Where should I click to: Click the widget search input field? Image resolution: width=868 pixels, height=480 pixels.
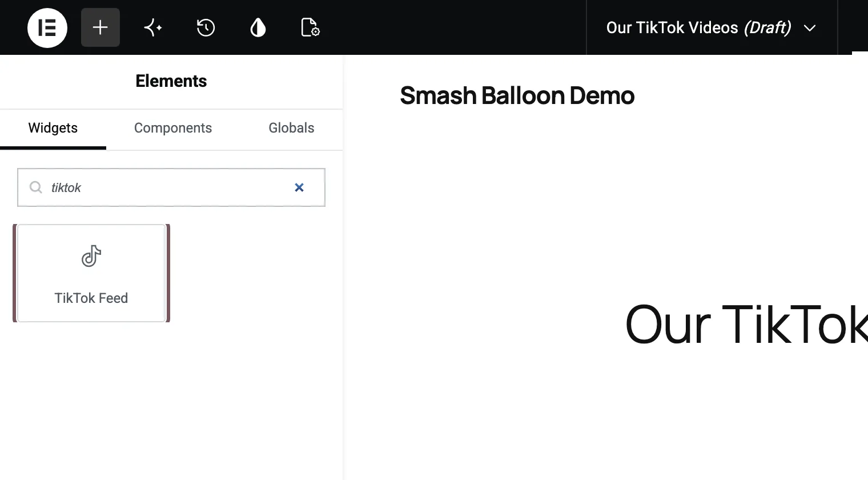[x=171, y=187]
